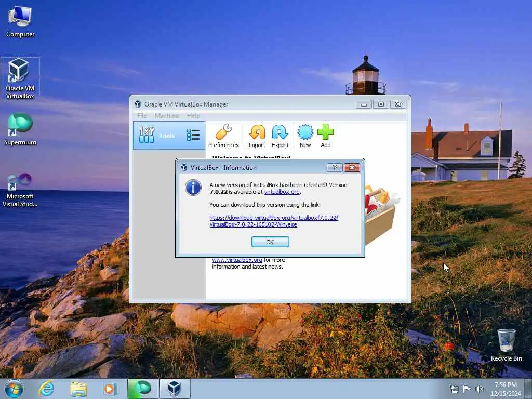Click OK in the Information dialog
Image resolution: width=532 pixels, height=399 pixels.
270,242
